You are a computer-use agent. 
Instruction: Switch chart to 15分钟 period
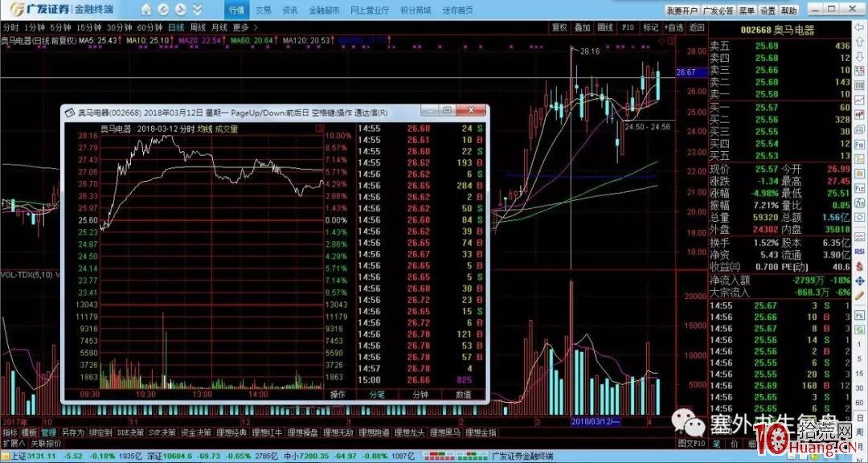88,27
